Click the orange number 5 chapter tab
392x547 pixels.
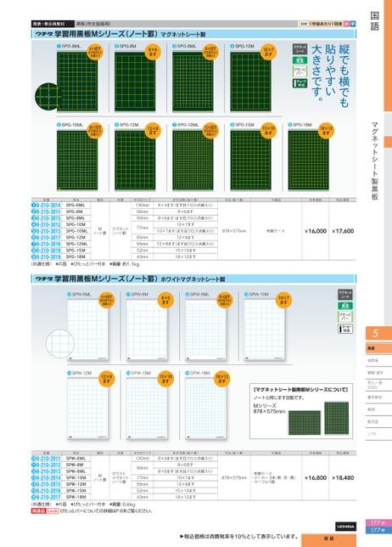378,333
